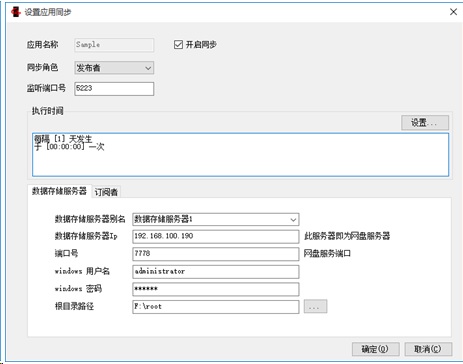Confirm with the 确定(O) button

pyautogui.click(x=375, y=349)
